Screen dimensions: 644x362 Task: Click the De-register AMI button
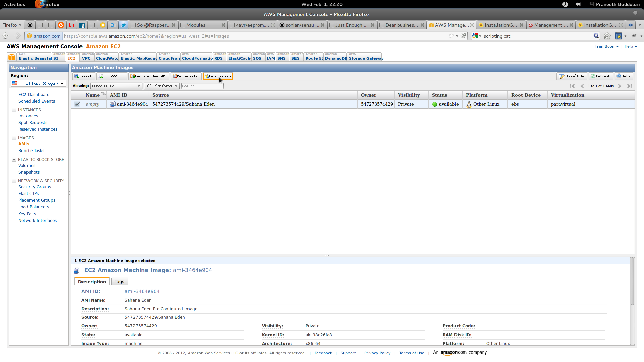[x=186, y=76]
